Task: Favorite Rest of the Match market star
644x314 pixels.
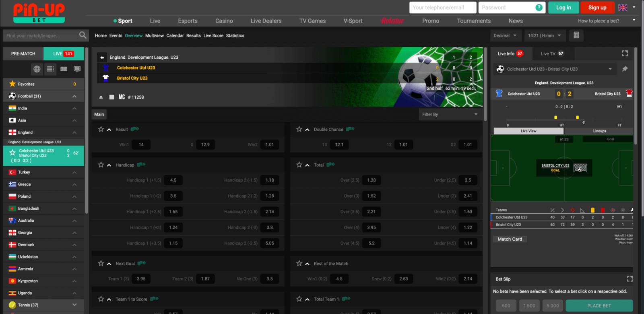Action: pyautogui.click(x=299, y=263)
